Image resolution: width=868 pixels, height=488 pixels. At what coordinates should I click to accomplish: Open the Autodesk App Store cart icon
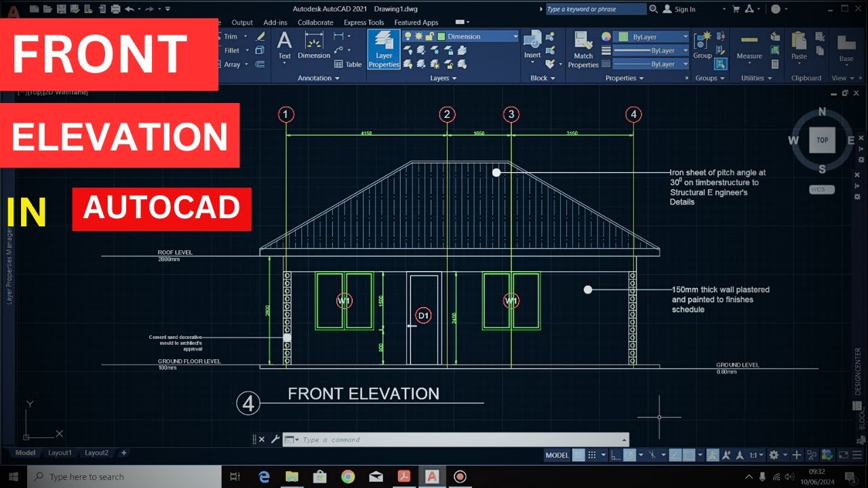tap(736, 9)
